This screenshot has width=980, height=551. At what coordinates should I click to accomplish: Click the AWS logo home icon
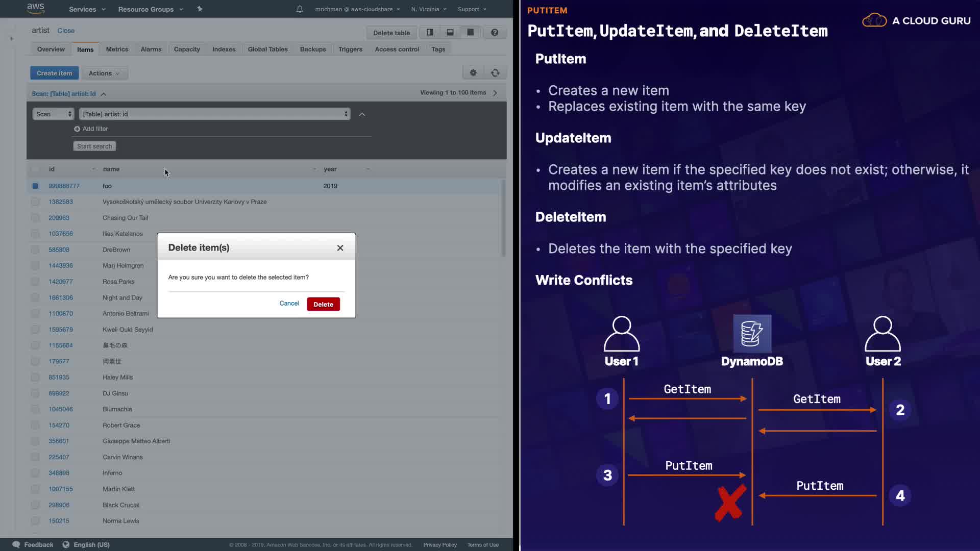pos(35,9)
